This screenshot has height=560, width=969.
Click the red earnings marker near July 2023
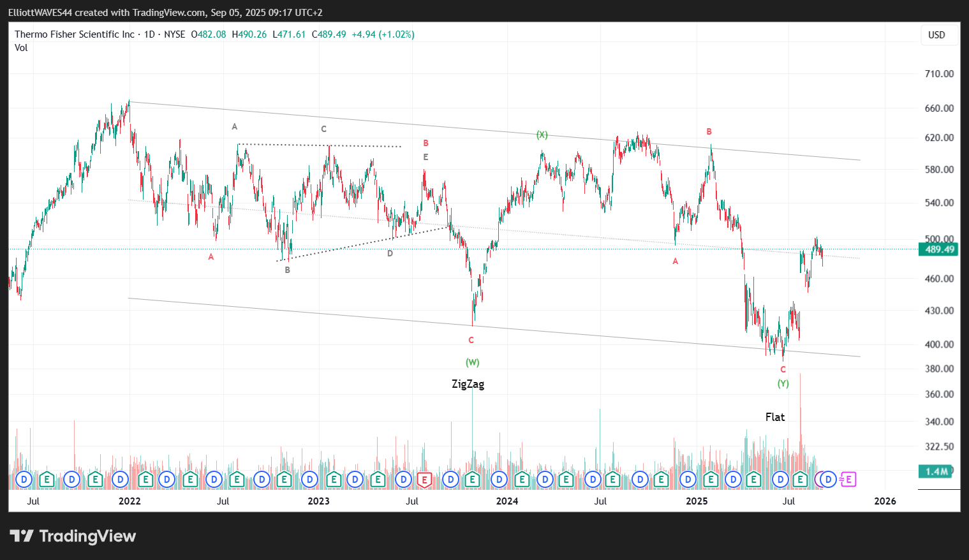tap(425, 480)
